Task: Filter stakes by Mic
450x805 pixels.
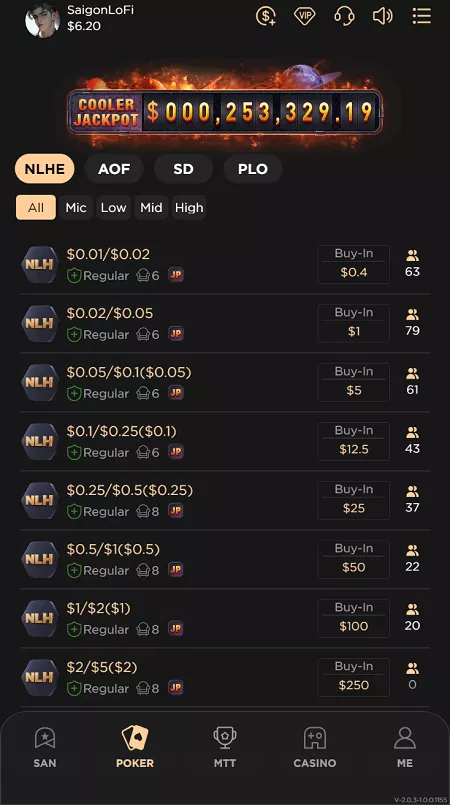Action: [76, 207]
